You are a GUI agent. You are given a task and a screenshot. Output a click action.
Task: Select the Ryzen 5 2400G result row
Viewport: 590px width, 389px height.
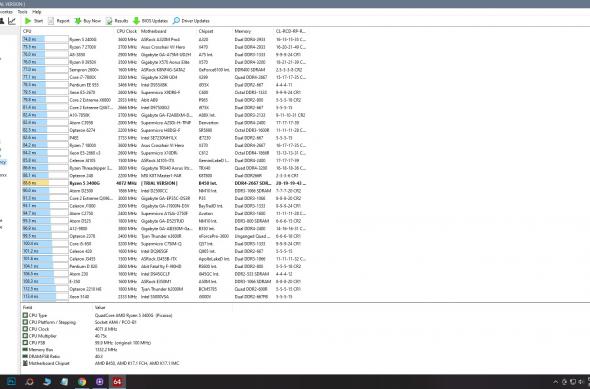point(164,40)
